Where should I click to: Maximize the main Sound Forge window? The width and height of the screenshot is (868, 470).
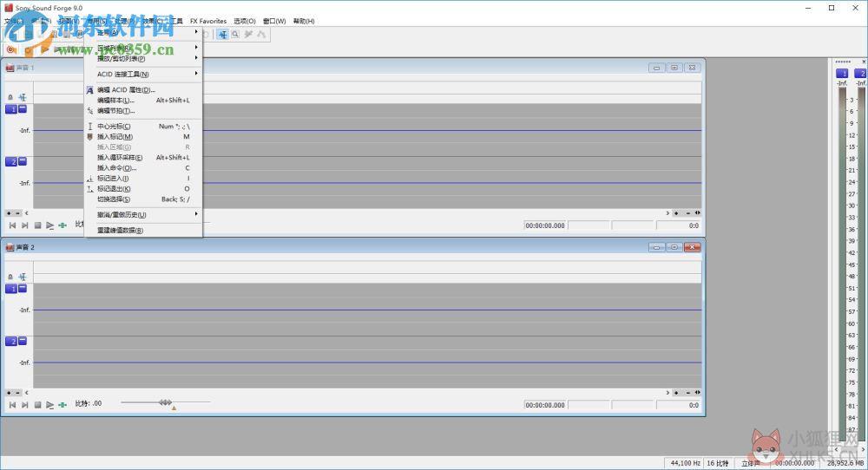[x=832, y=8]
